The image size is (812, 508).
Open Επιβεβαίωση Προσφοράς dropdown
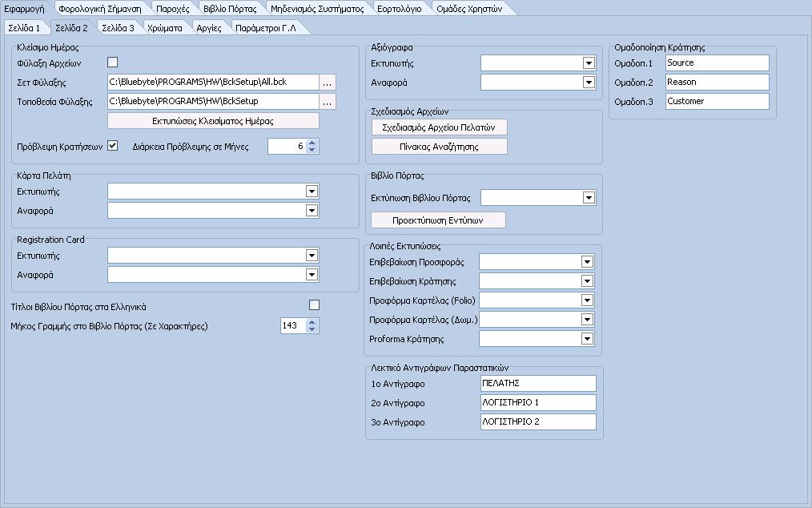tap(587, 262)
